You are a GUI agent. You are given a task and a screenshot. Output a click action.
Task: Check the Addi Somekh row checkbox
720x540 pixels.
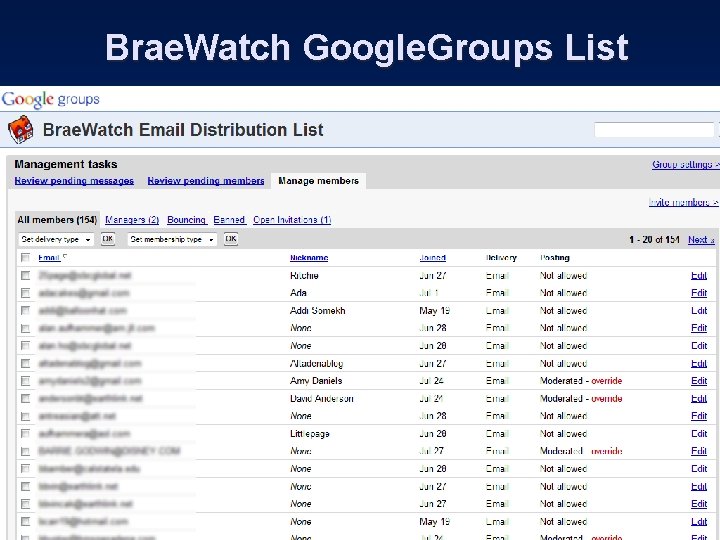(x=25, y=311)
